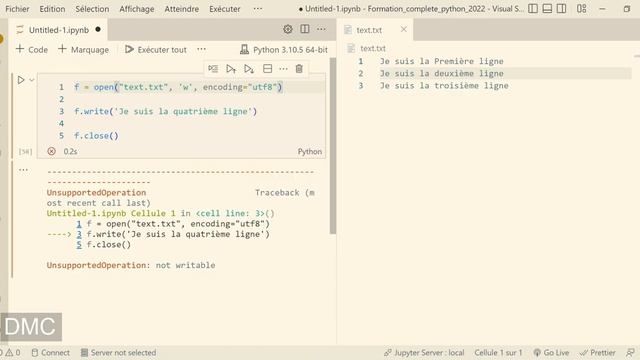Click line 'Je suis la troisième ligne'
The width and height of the screenshot is (640, 360).
(x=444, y=86)
